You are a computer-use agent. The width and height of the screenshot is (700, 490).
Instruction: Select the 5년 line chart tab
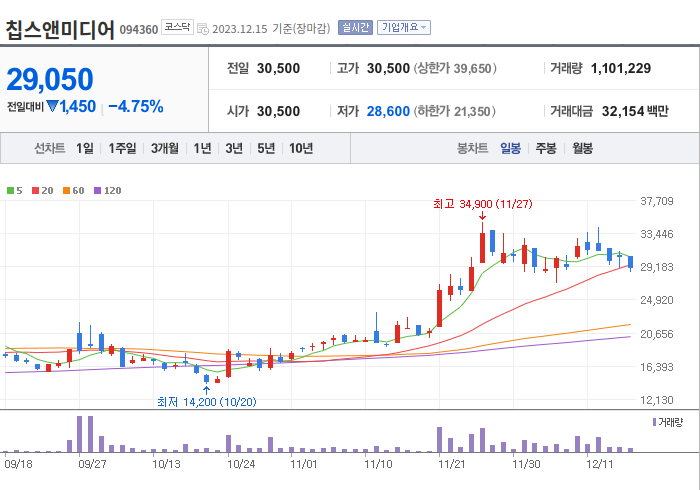(x=266, y=148)
